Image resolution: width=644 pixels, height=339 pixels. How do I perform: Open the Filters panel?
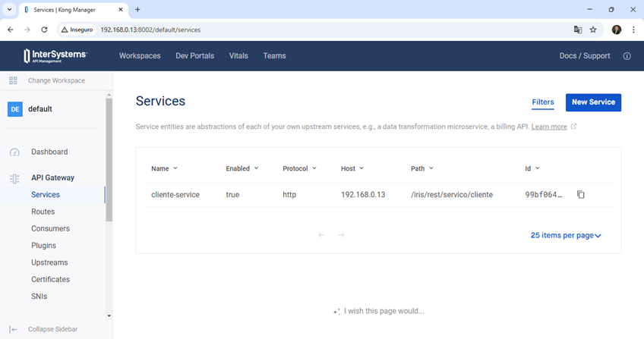tap(542, 102)
